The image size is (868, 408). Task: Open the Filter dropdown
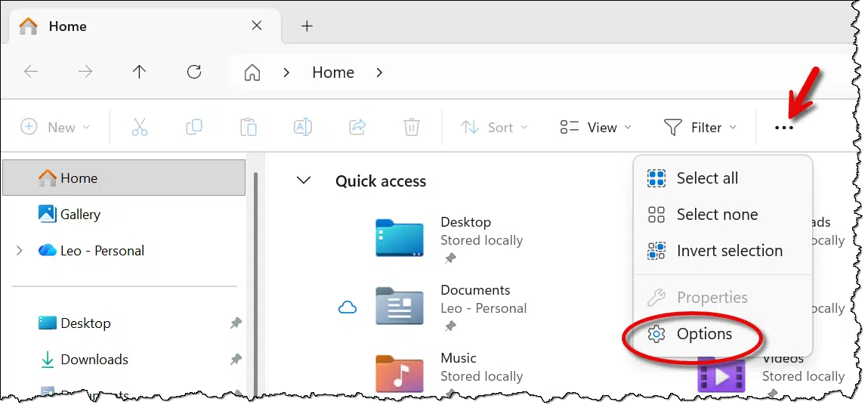[x=700, y=127]
